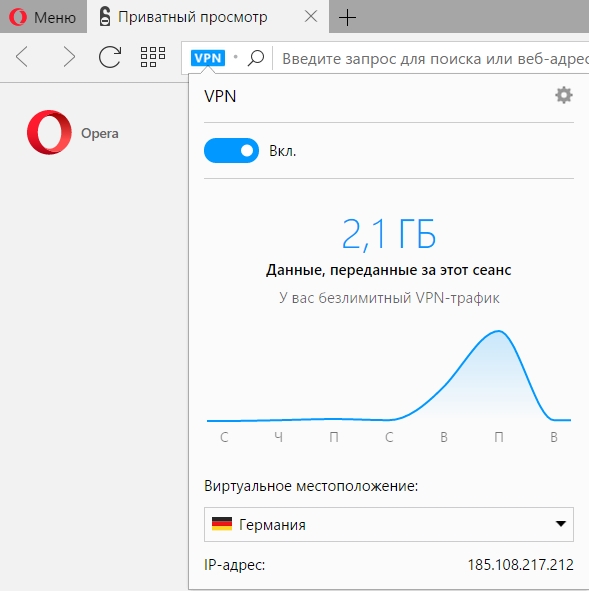Open a new tab with plus button

pyautogui.click(x=347, y=18)
